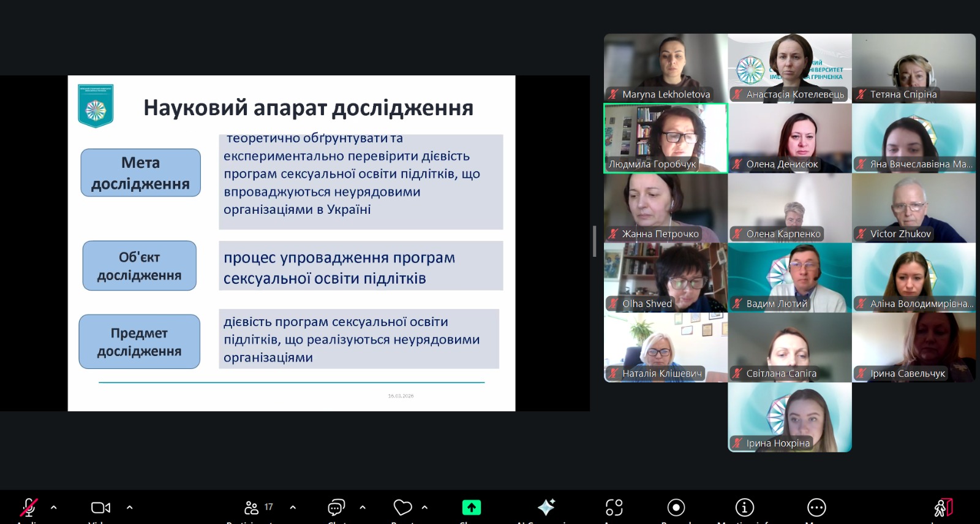980x524 pixels.
Task: Select Анастасія Котелевець video tile
Action: (x=790, y=68)
